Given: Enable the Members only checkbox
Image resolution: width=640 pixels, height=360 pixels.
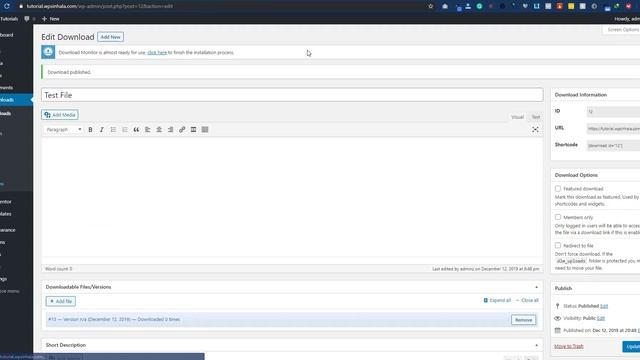Looking at the screenshot, I should pyautogui.click(x=558, y=217).
